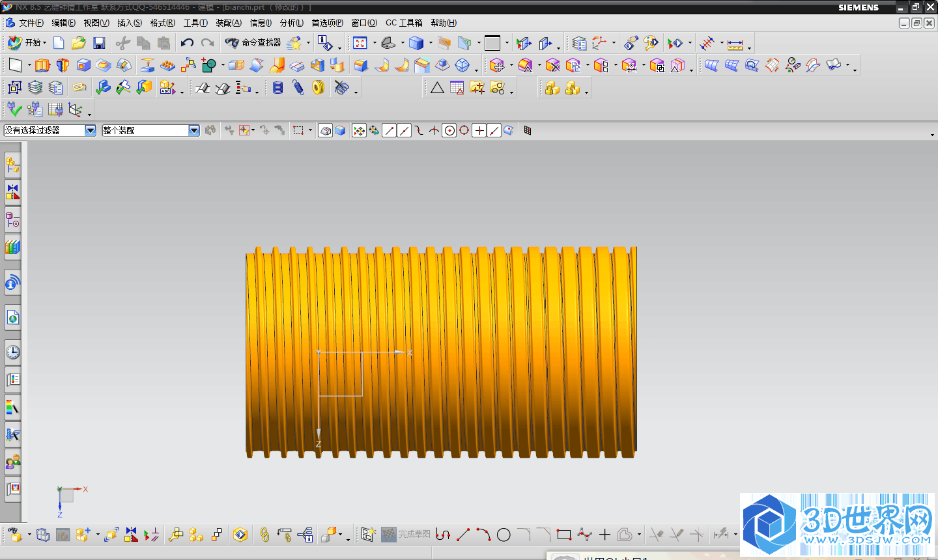The image size is (938, 560).
Task: Click the New file icon
Action: [59, 43]
